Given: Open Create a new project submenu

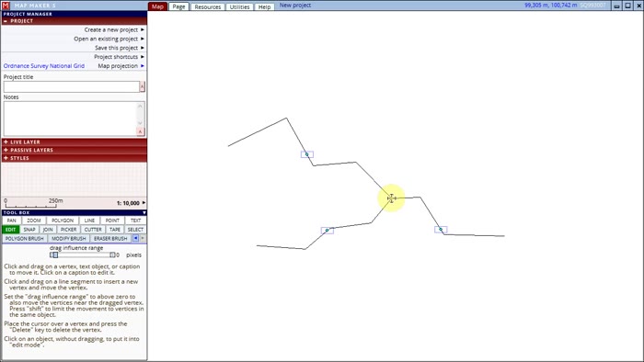Looking at the screenshot, I should pos(114,29).
